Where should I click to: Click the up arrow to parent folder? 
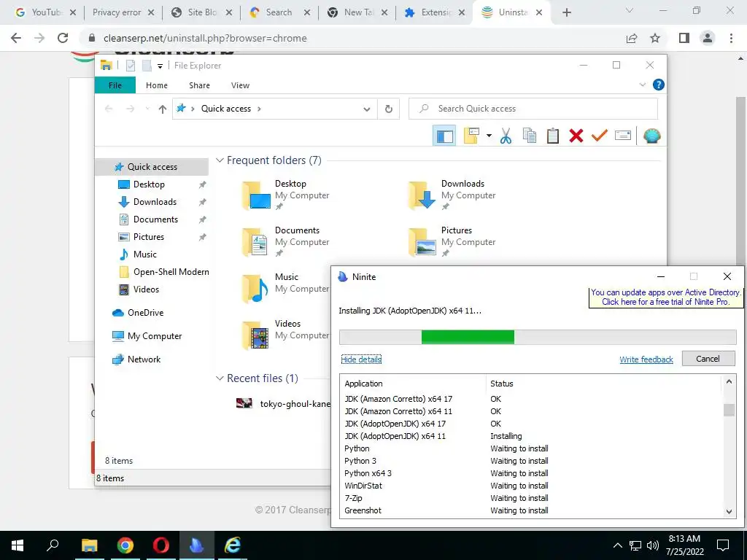(x=163, y=109)
